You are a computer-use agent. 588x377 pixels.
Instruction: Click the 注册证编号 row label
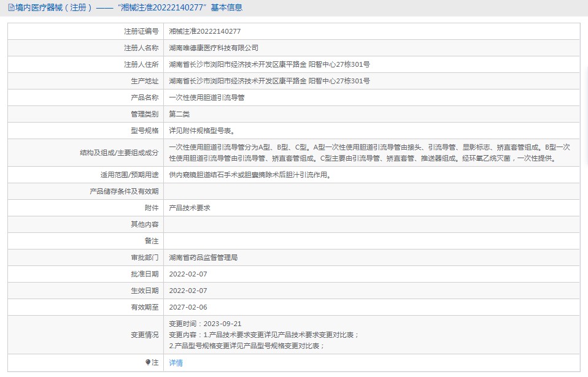[141, 31]
